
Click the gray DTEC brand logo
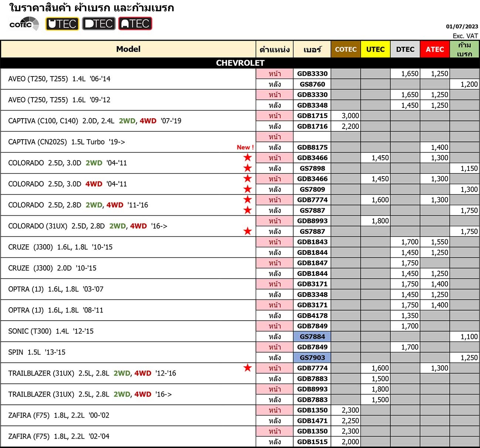click(99, 24)
